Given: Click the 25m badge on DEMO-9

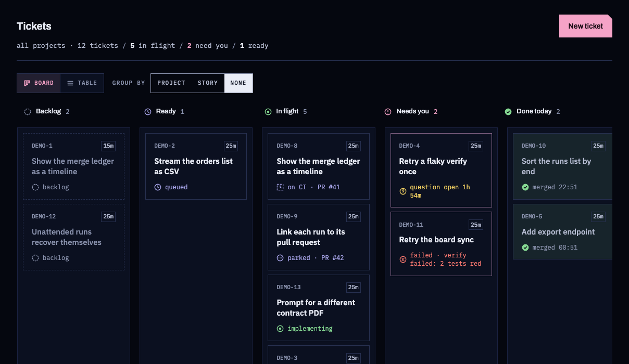Looking at the screenshot, I should 354,217.
